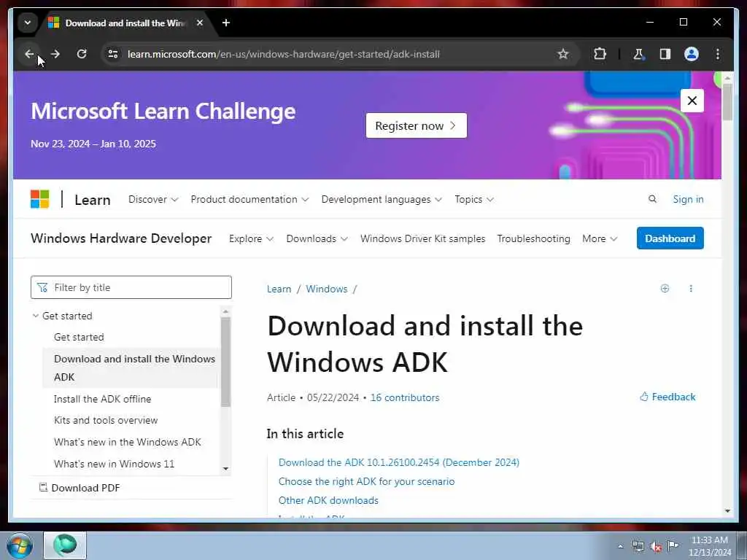Open Windows Hardware Developer home
This screenshot has height=560, width=747.
[x=121, y=238]
